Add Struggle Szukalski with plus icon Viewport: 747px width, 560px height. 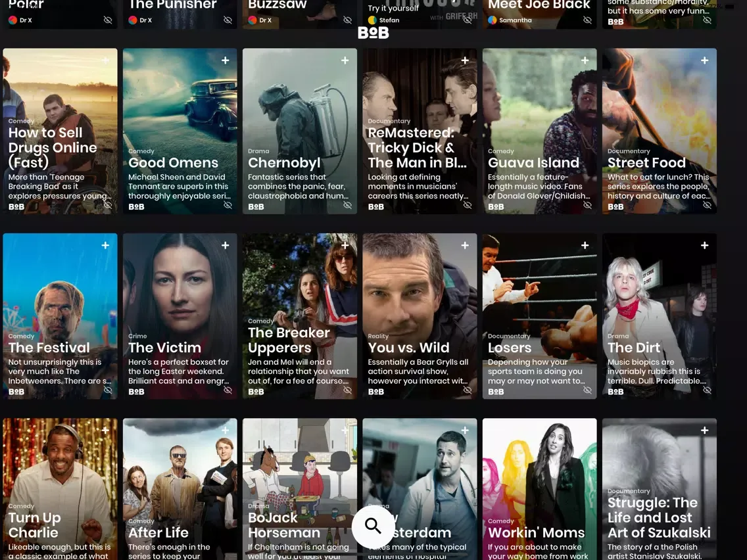[x=705, y=431]
